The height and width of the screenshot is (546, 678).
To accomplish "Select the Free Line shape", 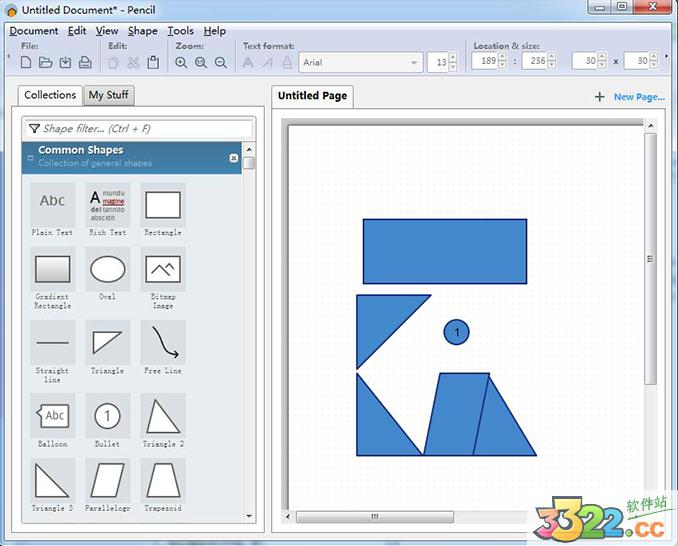I will coord(163,343).
